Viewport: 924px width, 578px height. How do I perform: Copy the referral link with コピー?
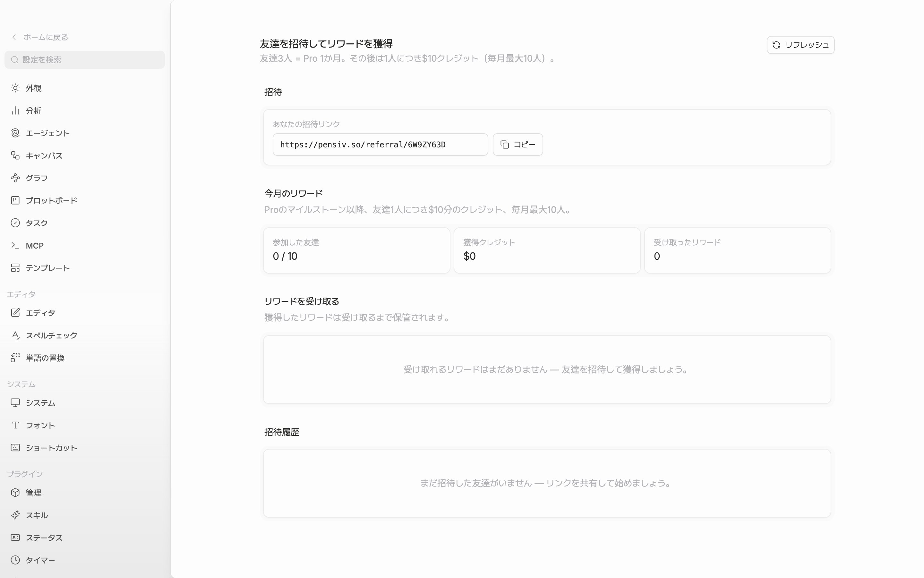click(518, 144)
